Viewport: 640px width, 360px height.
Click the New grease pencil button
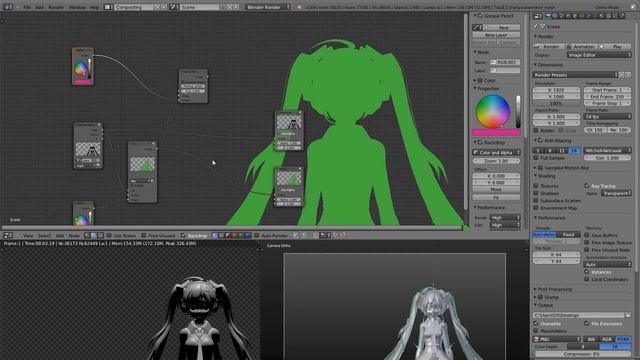coord(503,27)
